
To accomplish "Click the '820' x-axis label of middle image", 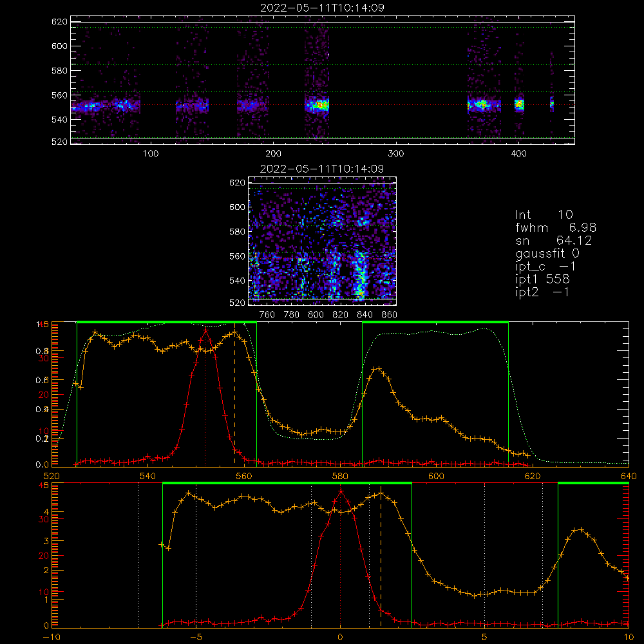I will tap(341, 315).
